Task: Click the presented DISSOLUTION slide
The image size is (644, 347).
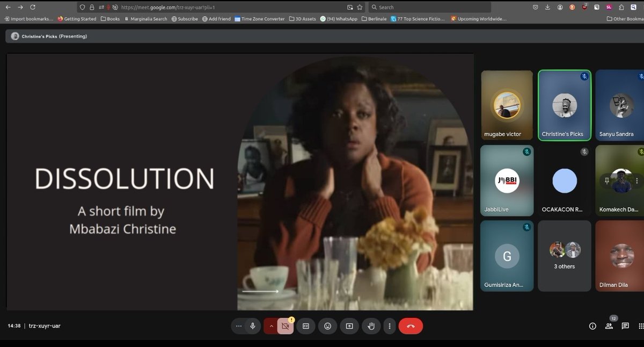Action: 240,182
